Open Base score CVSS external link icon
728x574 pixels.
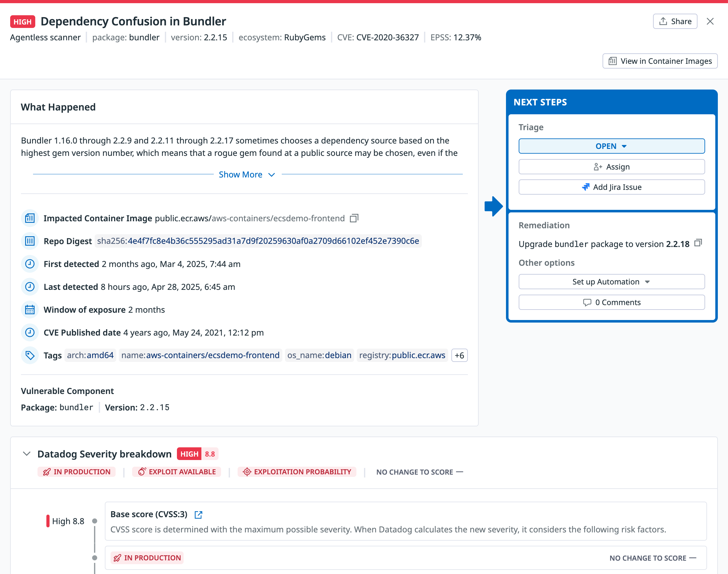pos(199,514)
